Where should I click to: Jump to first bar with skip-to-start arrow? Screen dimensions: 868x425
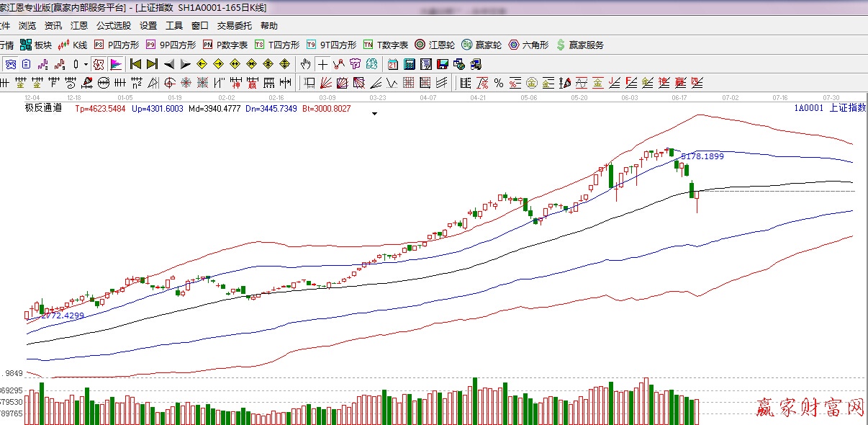point(135,64)
